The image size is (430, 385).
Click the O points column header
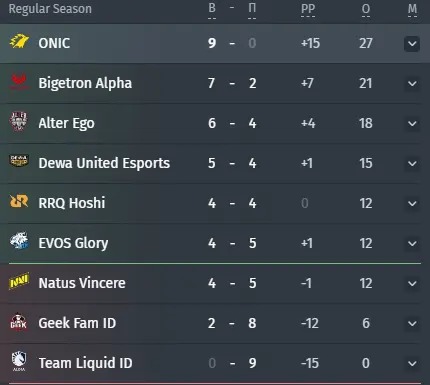(366, 9)
